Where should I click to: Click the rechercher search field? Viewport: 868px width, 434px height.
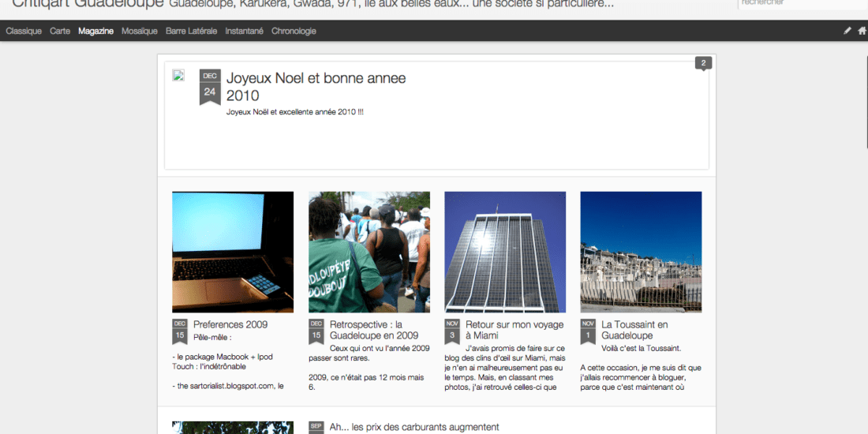[x=801, y=3]
